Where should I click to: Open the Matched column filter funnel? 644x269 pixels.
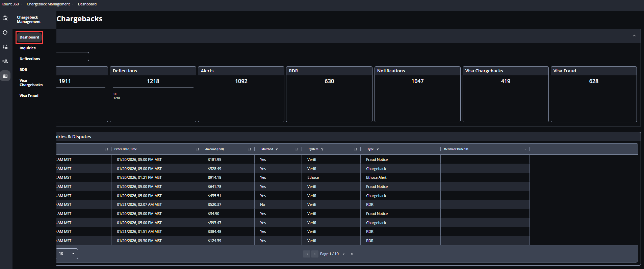(x=277, y=149)
